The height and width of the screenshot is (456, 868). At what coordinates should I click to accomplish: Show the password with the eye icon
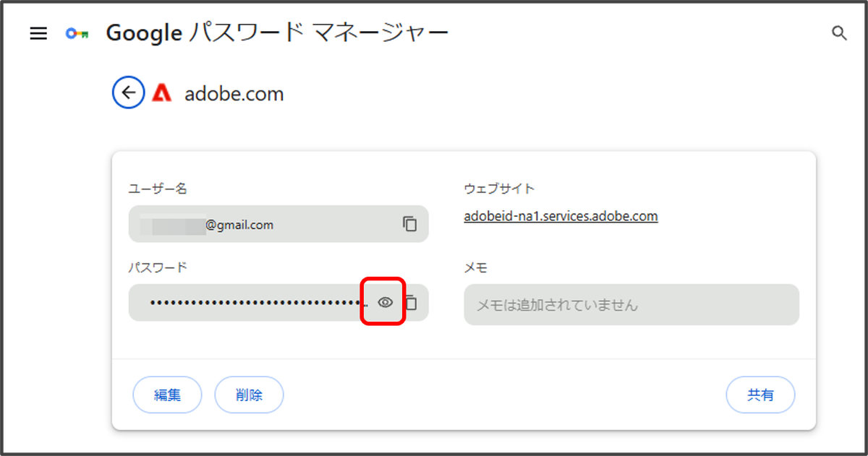[x=386, y=302]
